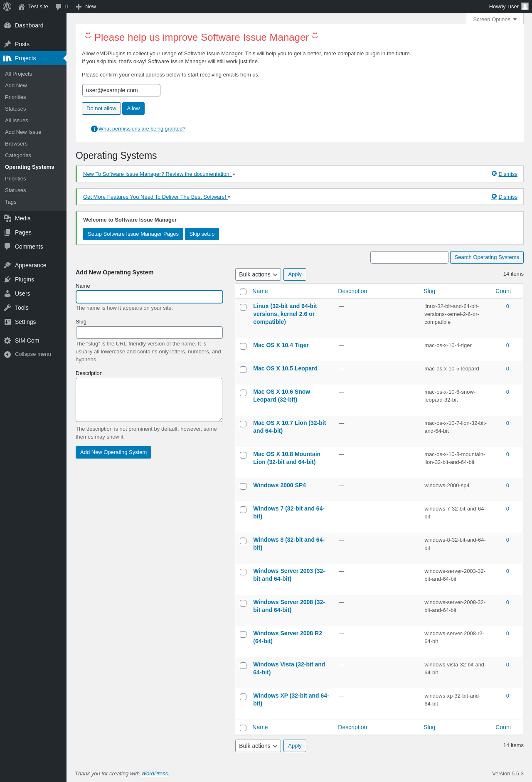Click the Users person icon
Viewport: 532px width, 782px height.
(7, 294)
